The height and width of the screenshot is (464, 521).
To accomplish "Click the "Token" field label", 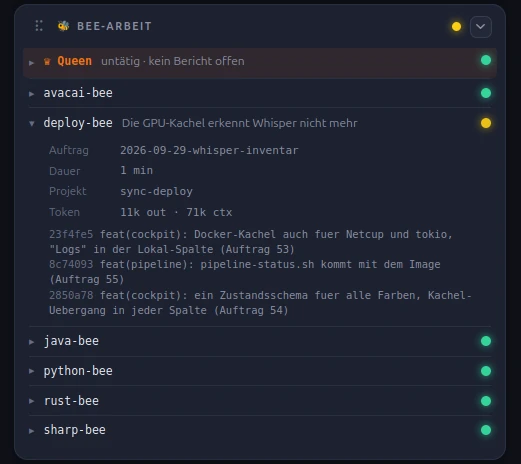I will 64,212.
